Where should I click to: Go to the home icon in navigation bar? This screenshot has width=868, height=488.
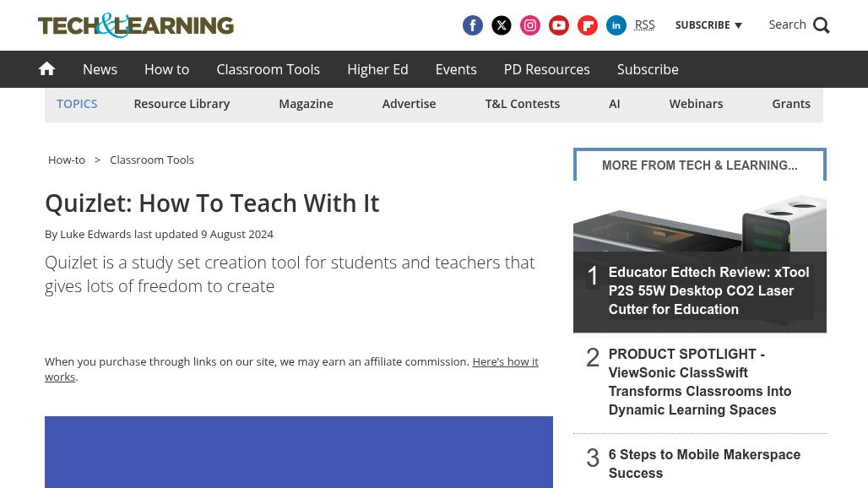coord(46,69)
